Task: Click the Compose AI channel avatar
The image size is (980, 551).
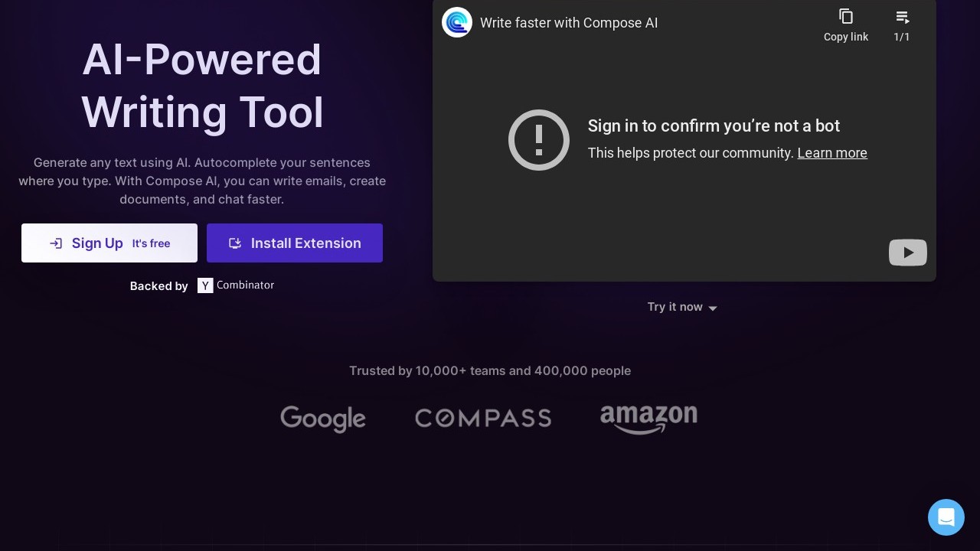Action: pos(457,22)
